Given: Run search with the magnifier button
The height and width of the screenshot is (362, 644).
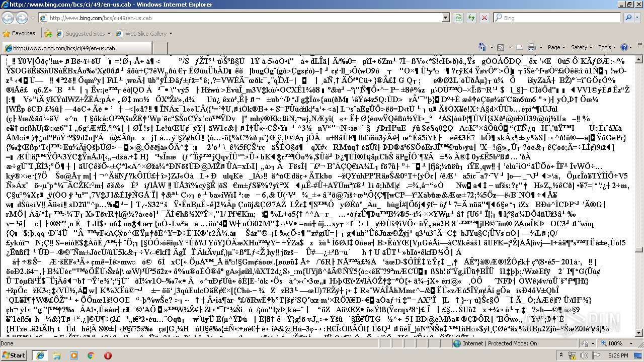Looking at the screenshot, I should pos(628,18).
